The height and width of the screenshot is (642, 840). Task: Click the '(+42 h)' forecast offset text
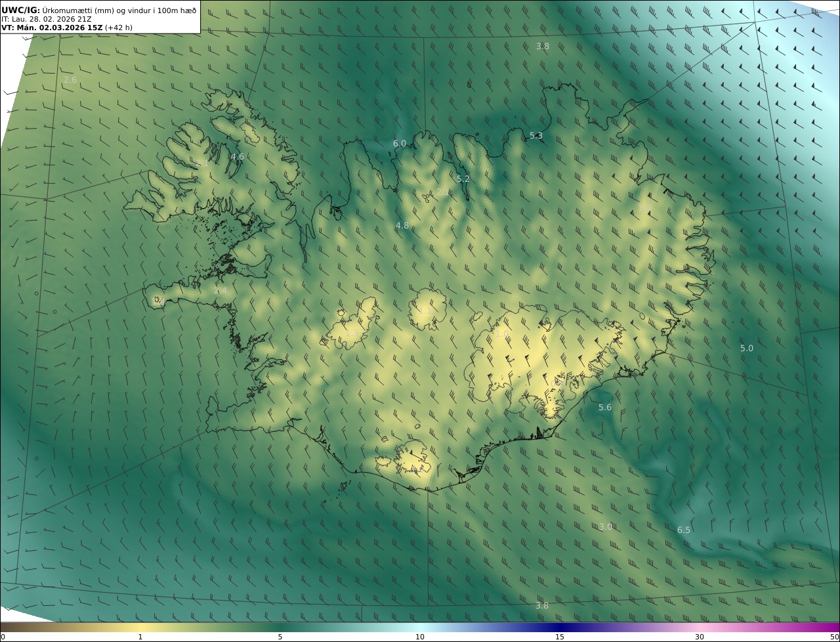(118, 28)
